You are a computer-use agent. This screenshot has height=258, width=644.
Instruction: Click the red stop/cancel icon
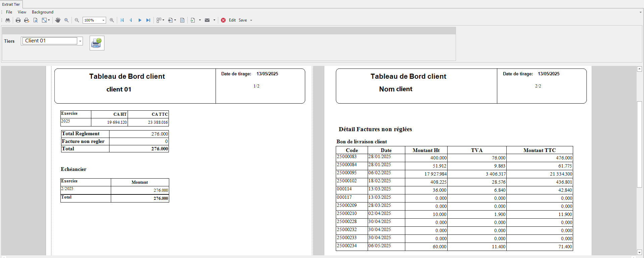click(223, 20)
